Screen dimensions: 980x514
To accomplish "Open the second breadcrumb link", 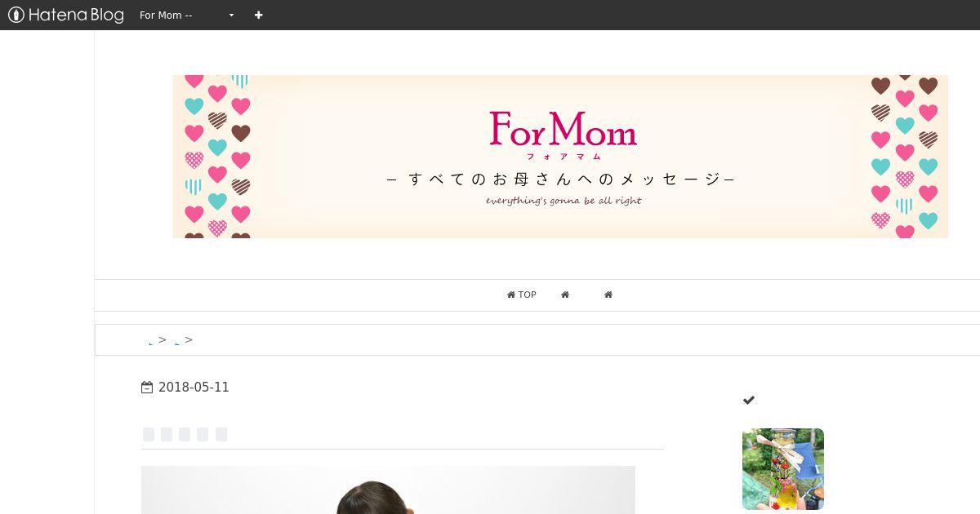I will click(177, 341).
